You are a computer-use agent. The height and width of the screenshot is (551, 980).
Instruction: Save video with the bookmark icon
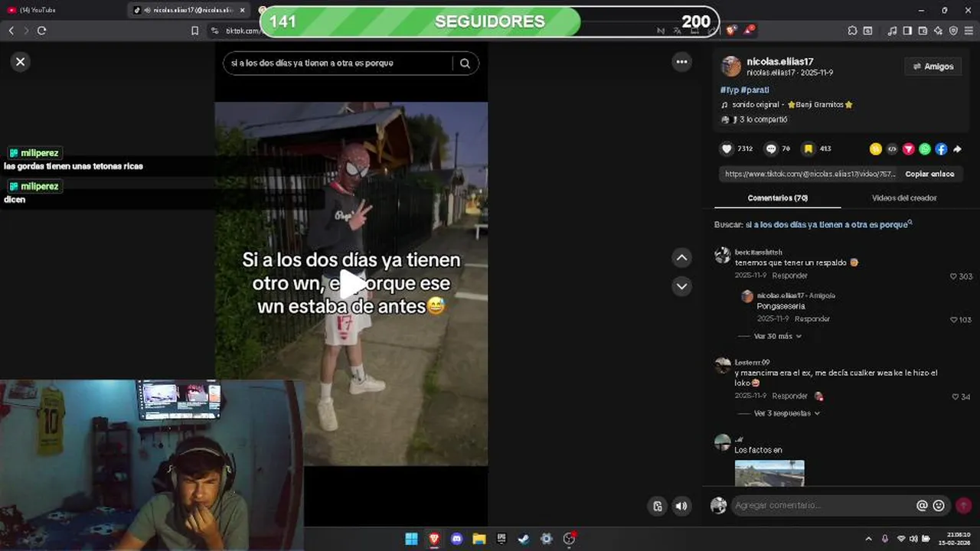pyautogui.click(x=808, y=148)
